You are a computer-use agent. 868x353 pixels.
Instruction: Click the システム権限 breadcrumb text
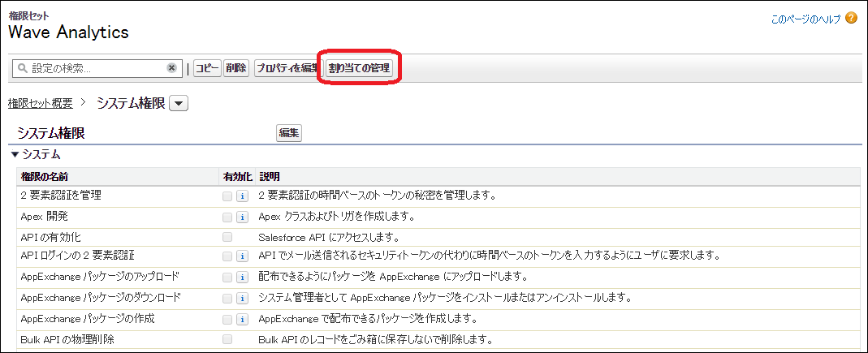coord(131,104)
